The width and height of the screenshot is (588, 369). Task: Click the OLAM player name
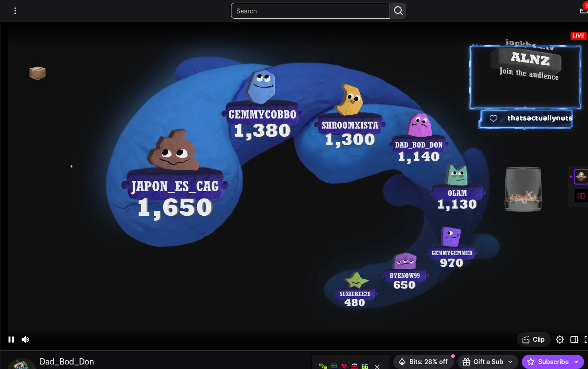pos(457,193)
